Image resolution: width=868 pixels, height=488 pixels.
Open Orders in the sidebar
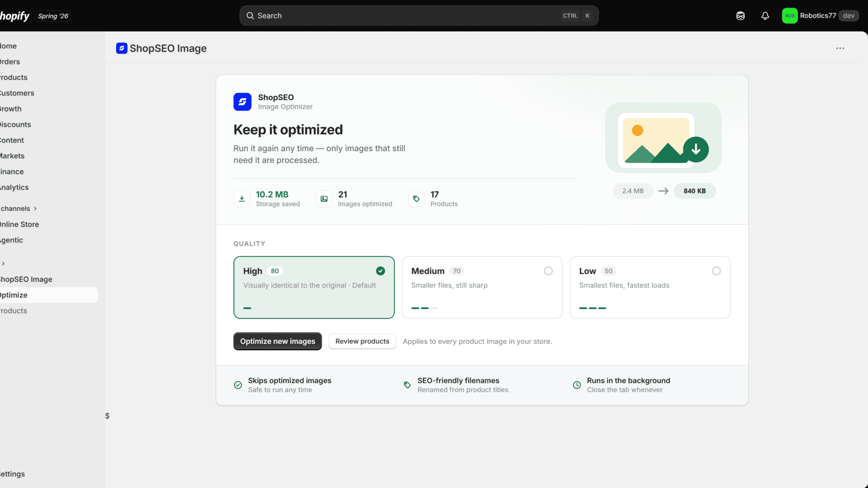[x=10, y=62]
